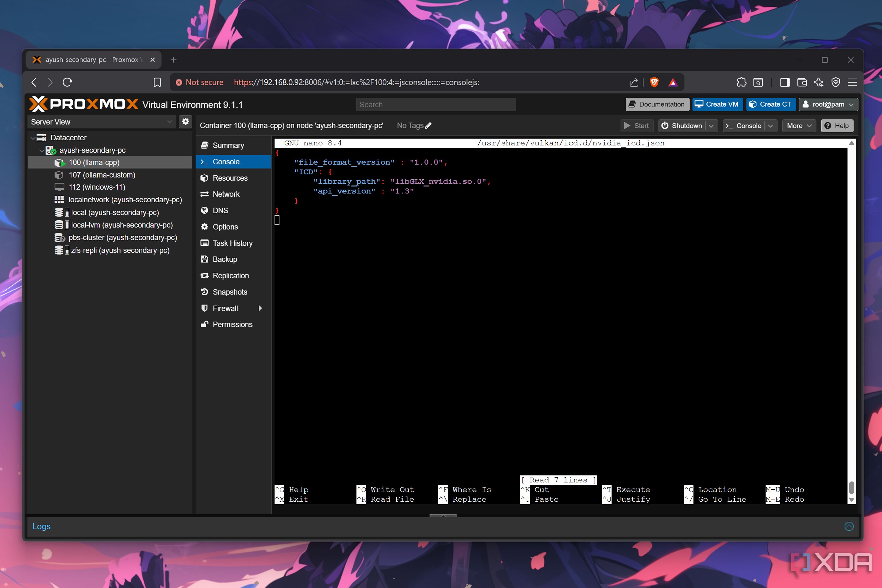Screen dimensions: 882x588
Task: Select local (ayush-secondary-pc) storage
Action: click(x=110, y=212)
